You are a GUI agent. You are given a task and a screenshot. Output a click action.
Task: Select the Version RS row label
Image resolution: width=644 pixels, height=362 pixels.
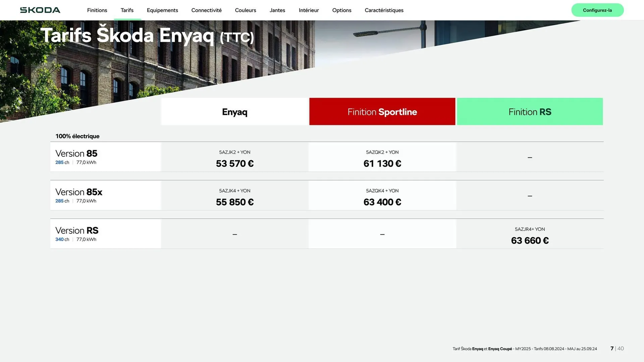pos(77,231)
